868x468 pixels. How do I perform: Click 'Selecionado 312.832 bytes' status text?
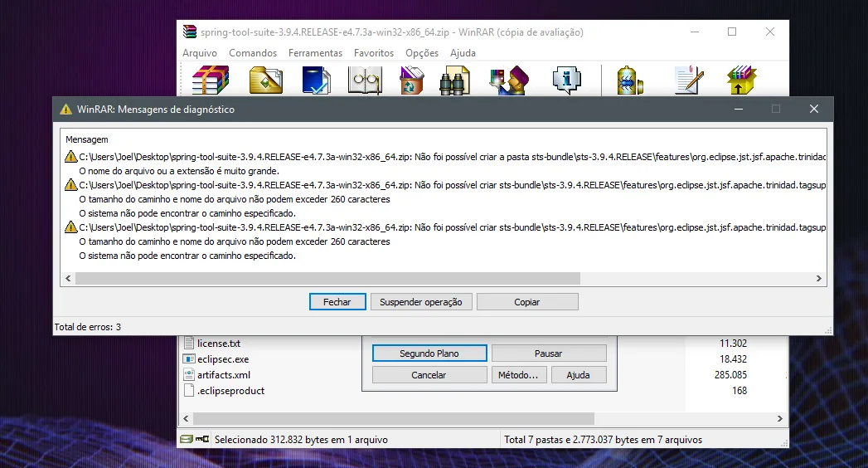pyautogui.click(x=301, y=440)
